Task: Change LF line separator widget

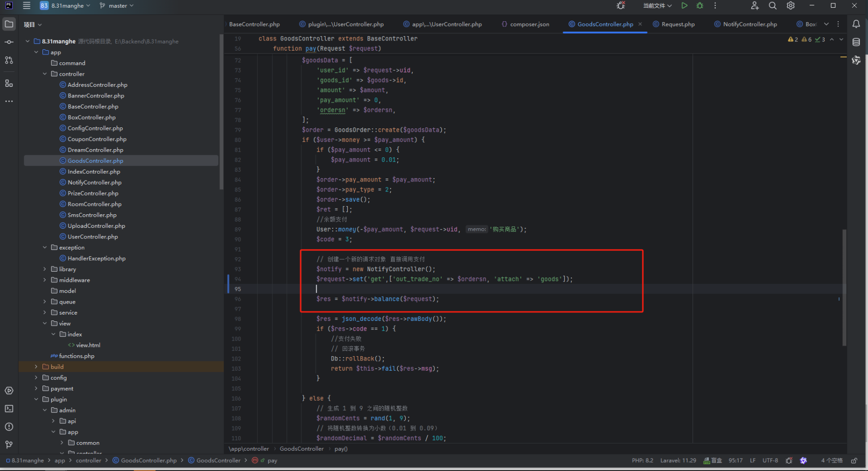Action: [x=752, y=460]
